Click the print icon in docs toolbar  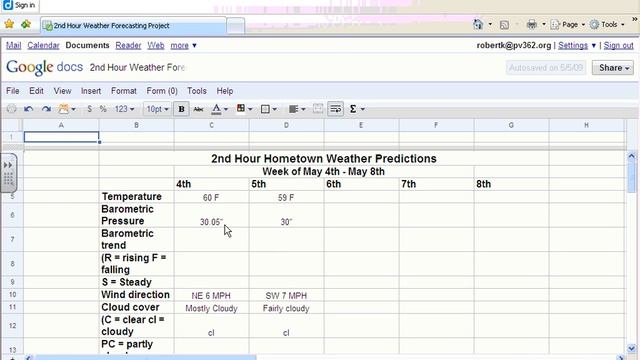pyautogui.click(x=11, y=109)
